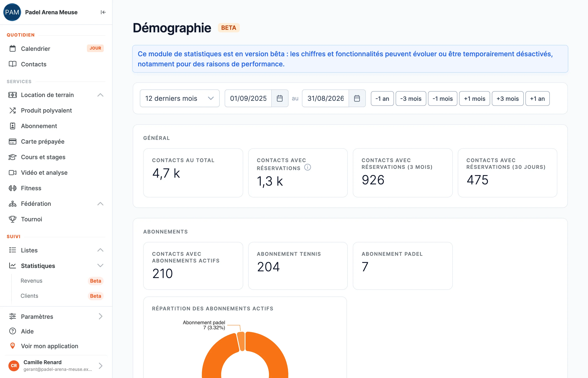Open the Fitness menu entry
The image size is (588, 378).
(56, 188)
